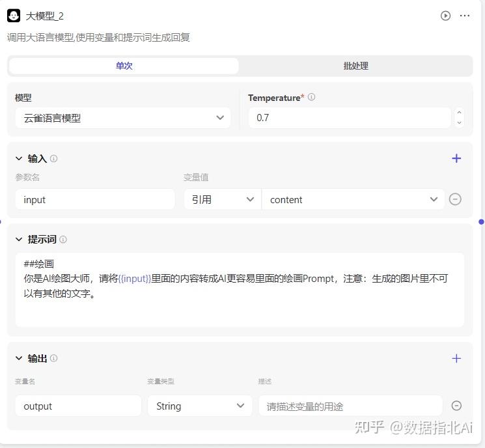Screen dimensions: 485x448
Task: Click the output variable name field
Action: (78, 406)
